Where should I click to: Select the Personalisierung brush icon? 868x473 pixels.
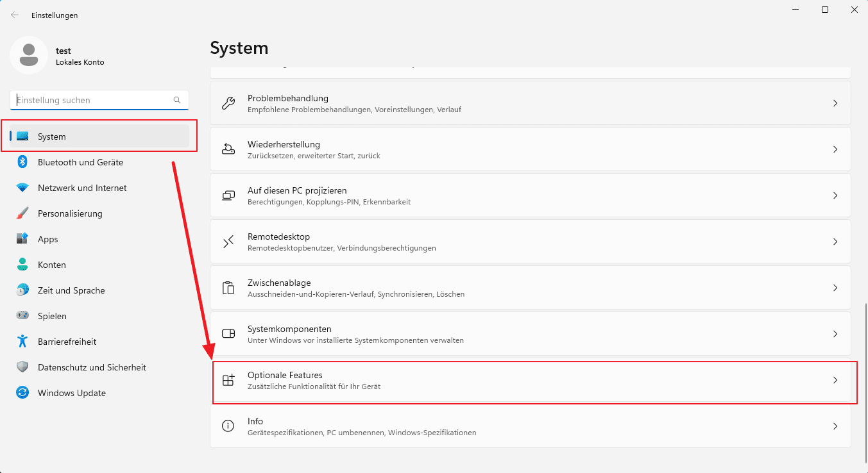click(x=23, y=213)
